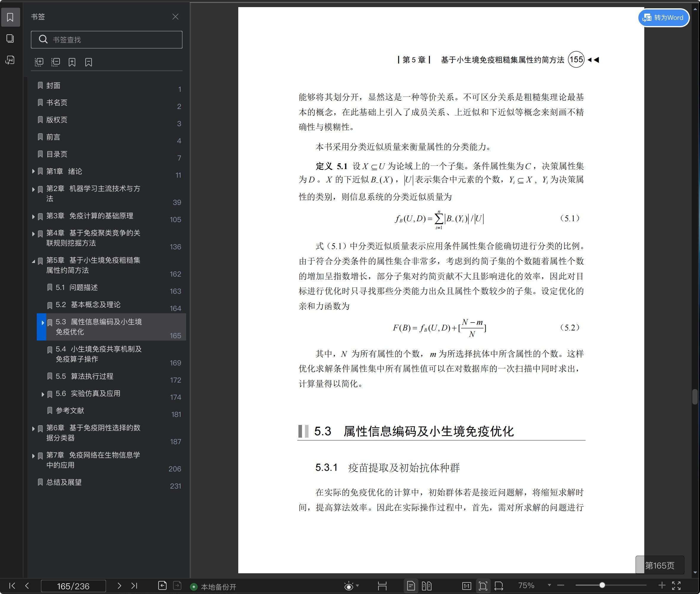Expand the 第1章 绪论 bookmark
700x594 pixels.
33,171
